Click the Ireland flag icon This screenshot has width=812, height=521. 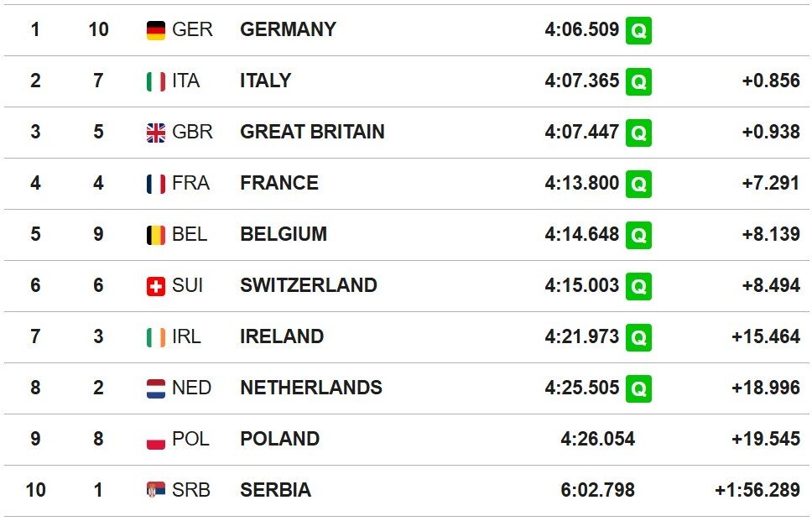coord(156,337)
